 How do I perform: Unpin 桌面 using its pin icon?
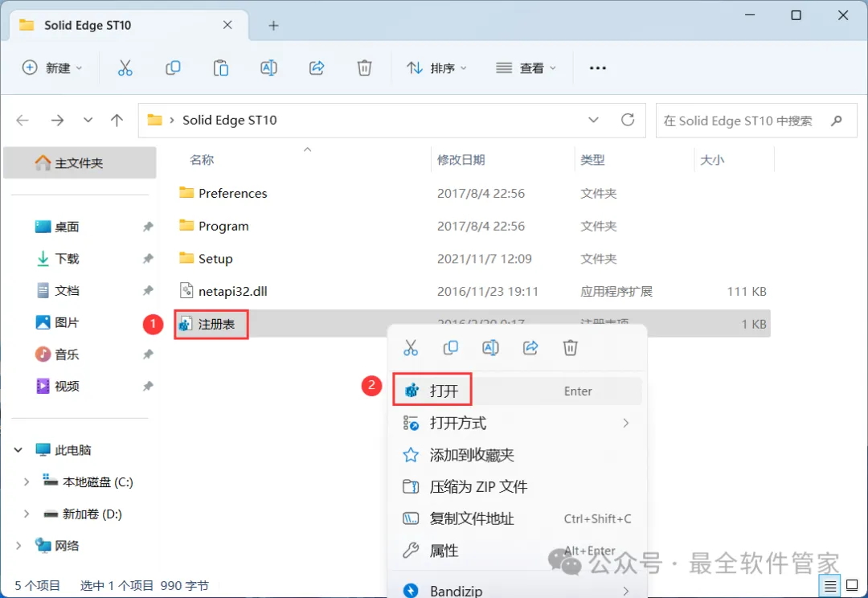click(148, 227)
